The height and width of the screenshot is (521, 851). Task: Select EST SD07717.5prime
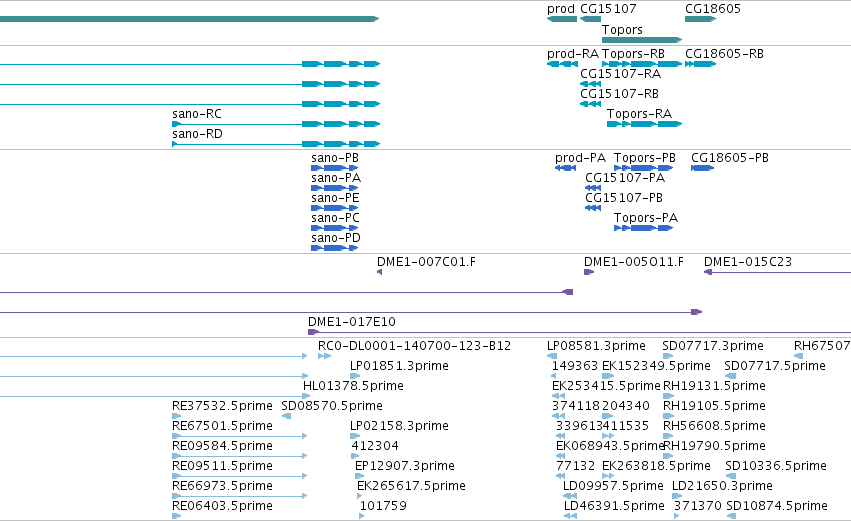pos(731,377)
